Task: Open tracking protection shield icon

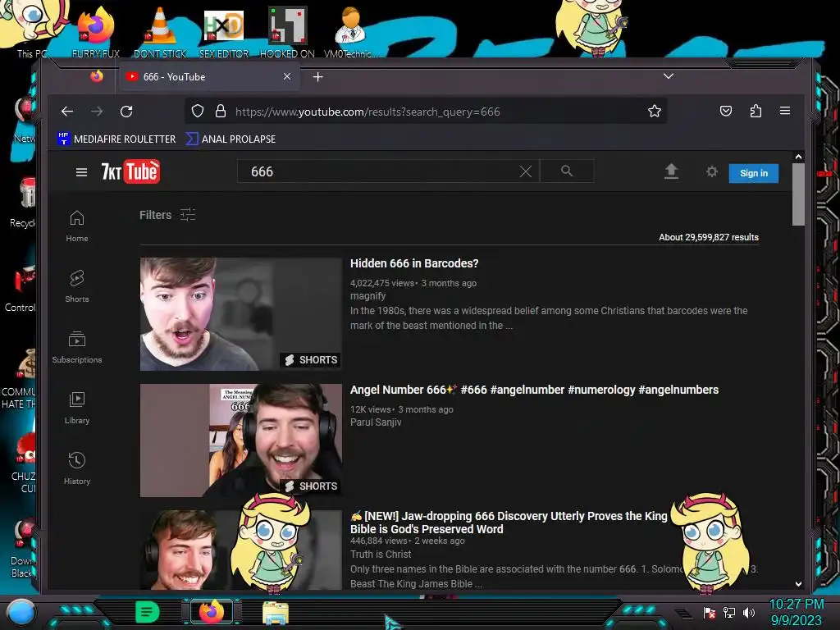Action: point(198,111)
